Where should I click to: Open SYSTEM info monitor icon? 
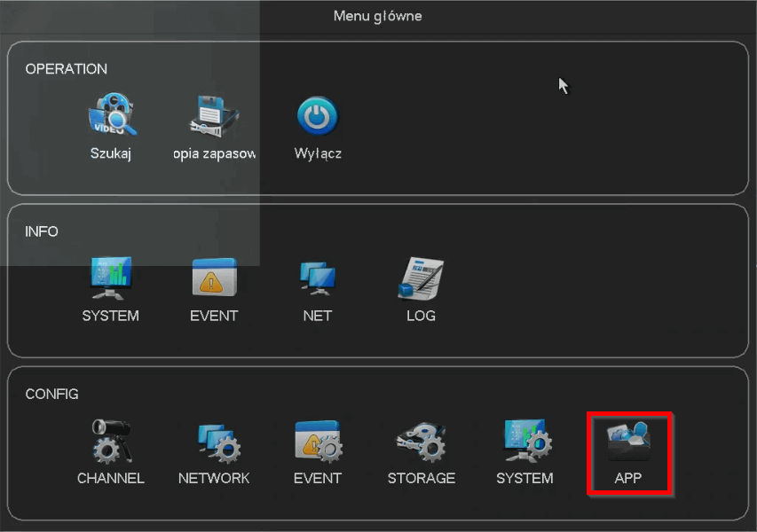click(111, 278)
